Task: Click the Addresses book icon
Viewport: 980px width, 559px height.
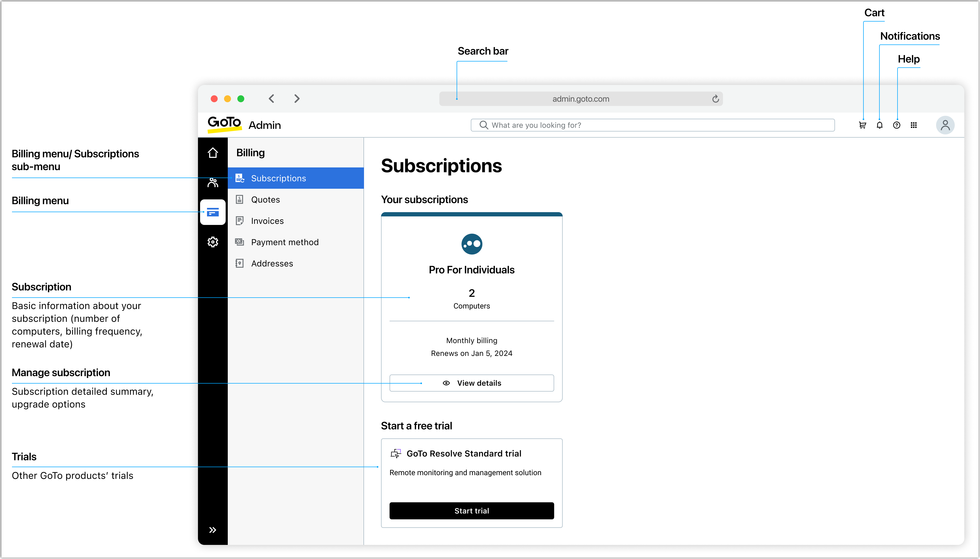Action: point(239,263)
